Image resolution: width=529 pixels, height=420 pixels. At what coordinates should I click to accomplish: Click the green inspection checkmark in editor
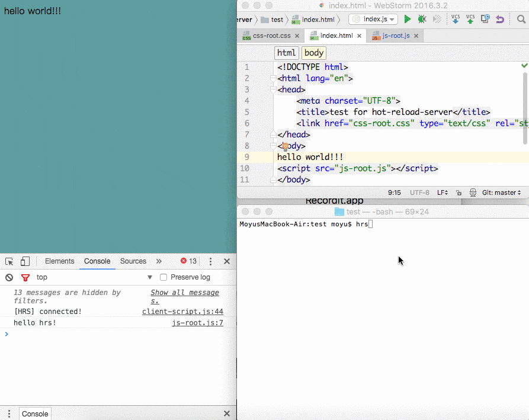tap(524, 65)
